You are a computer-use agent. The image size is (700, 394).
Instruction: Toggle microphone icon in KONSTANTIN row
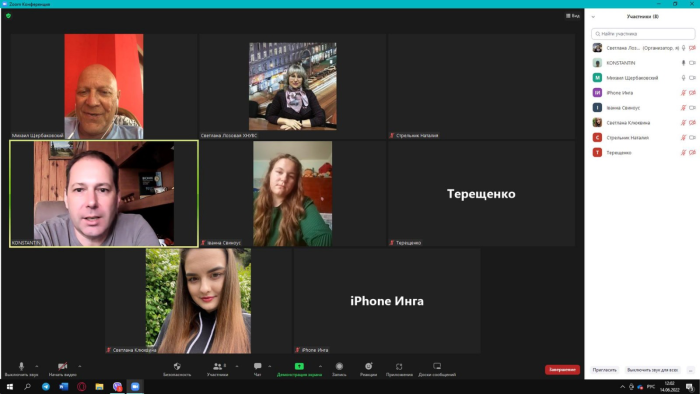(683, 63)
